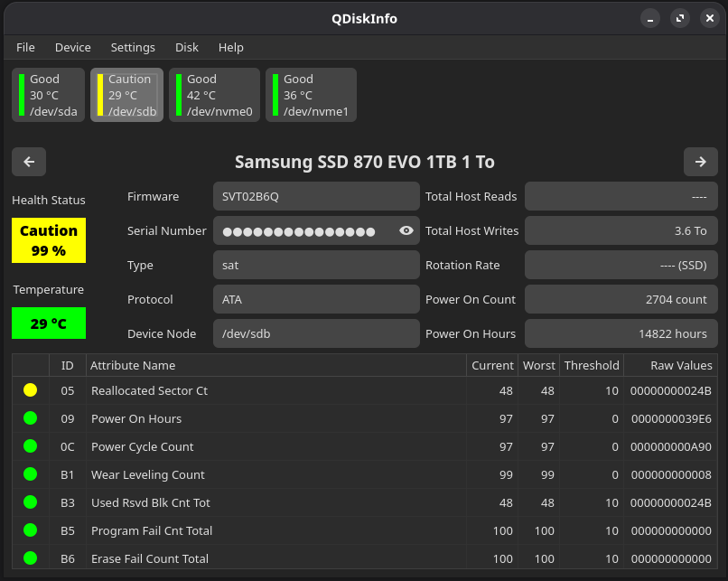This screenshot has height=581, width=728.
Task: Click raw value 000000000A90
Action: [671, 446]
